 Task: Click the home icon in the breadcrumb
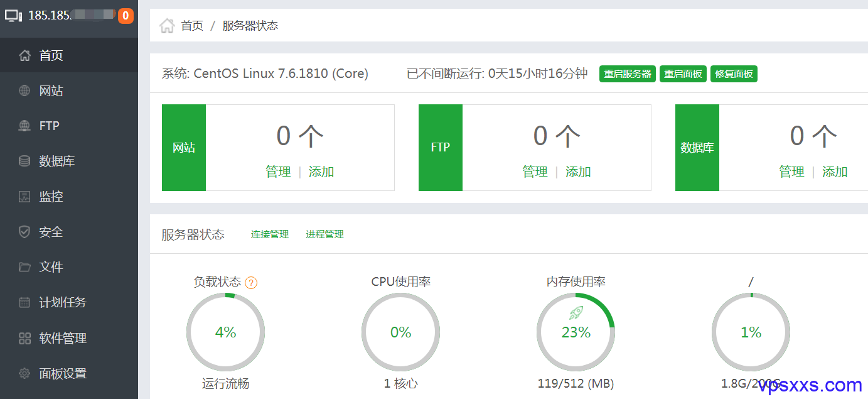[166, 26]
